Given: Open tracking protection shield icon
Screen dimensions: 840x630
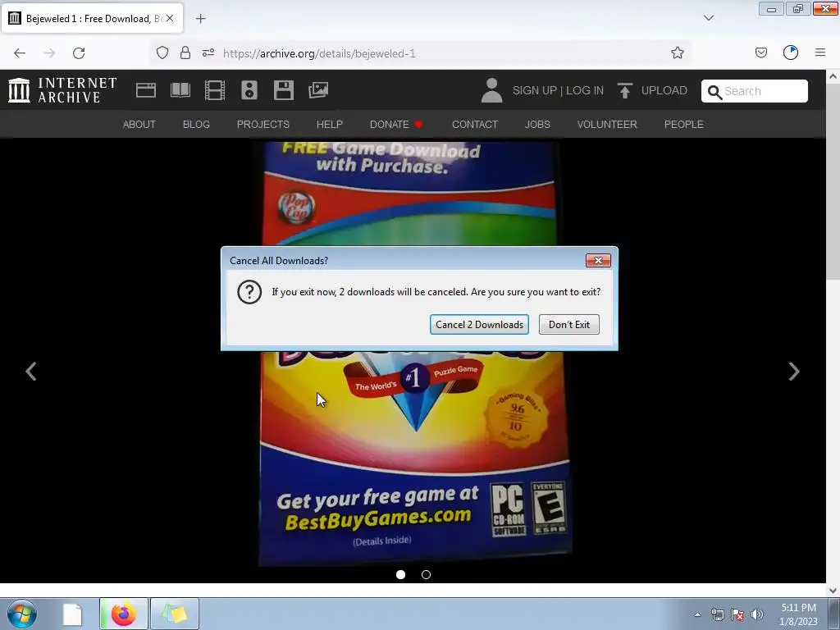Looking at the screenshot, I should [162, 53].
